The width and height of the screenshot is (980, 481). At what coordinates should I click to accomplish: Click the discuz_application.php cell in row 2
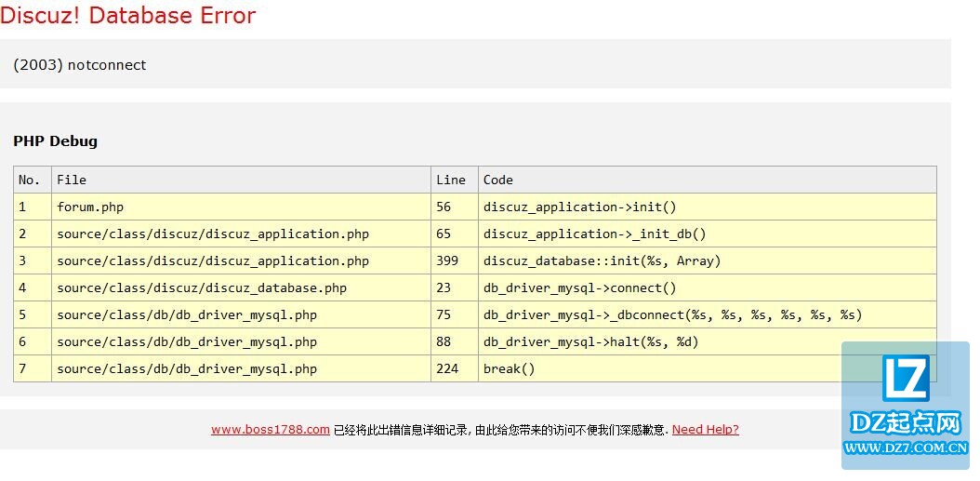pyautogui.click(x=241, y=234)
